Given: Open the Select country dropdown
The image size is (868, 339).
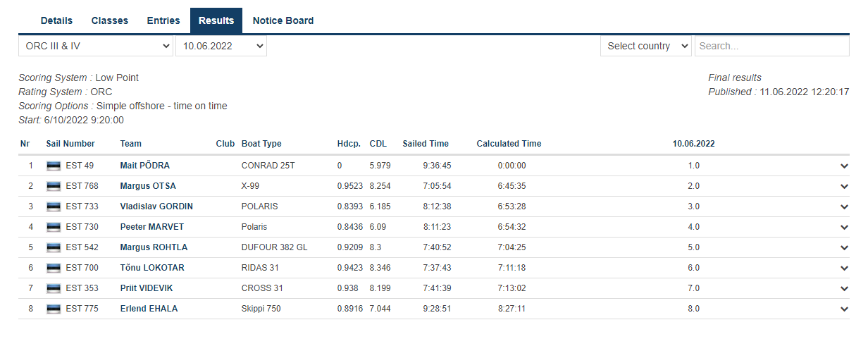Looking at the screenshot, I should coord(646,47).
